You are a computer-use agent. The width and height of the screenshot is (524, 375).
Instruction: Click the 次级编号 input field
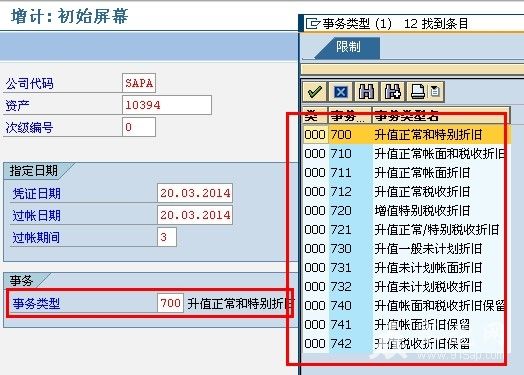click(139, 127)
